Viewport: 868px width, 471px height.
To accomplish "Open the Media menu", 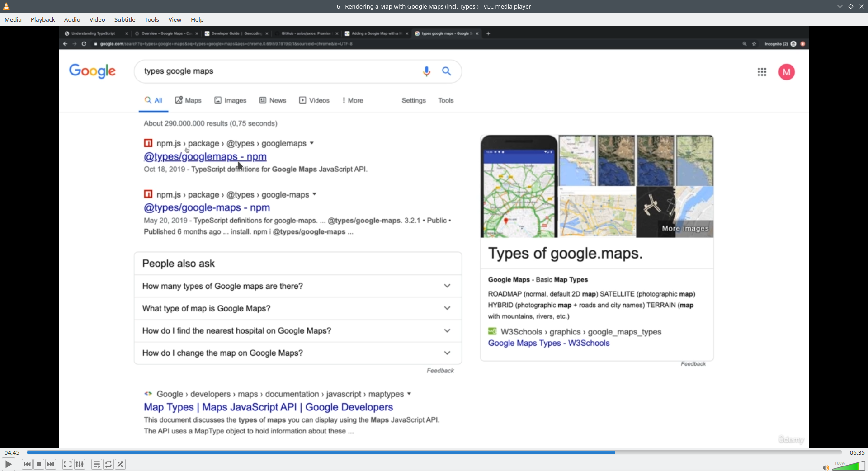I will point(13,19).
